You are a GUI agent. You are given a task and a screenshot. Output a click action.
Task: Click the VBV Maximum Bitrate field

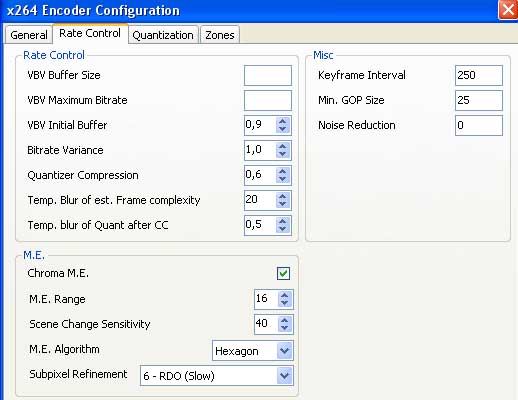point(268,100)
